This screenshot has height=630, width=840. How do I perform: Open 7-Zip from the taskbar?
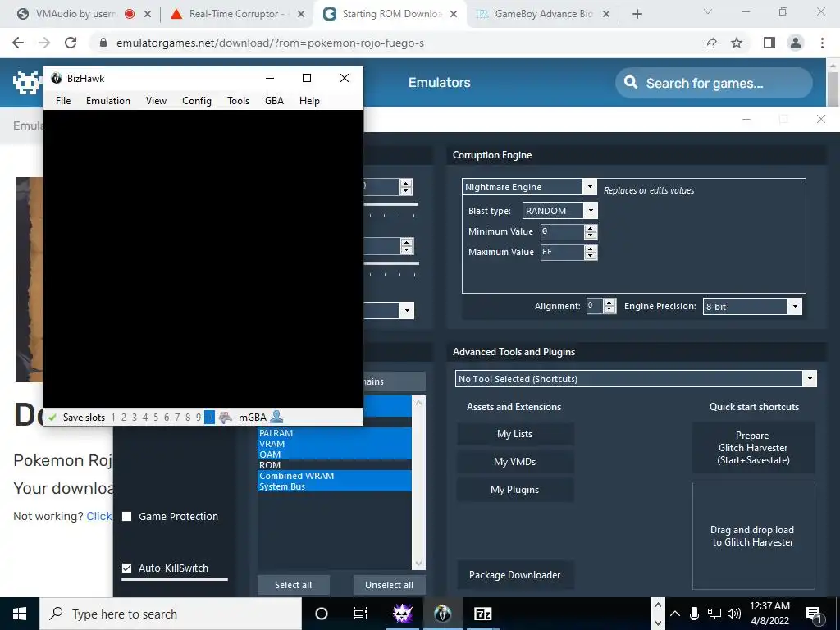(x=482, y=614)
